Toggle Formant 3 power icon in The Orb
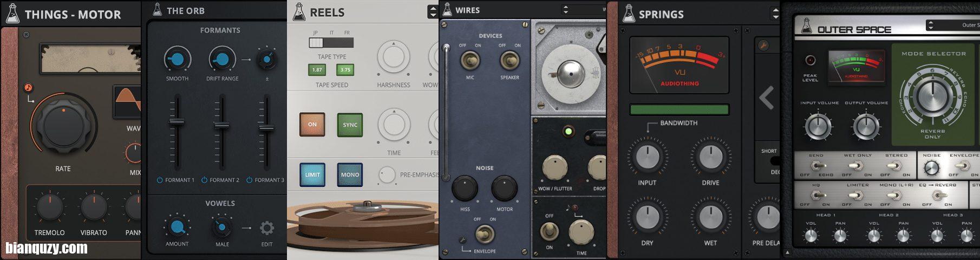 (x=249, y=180)
